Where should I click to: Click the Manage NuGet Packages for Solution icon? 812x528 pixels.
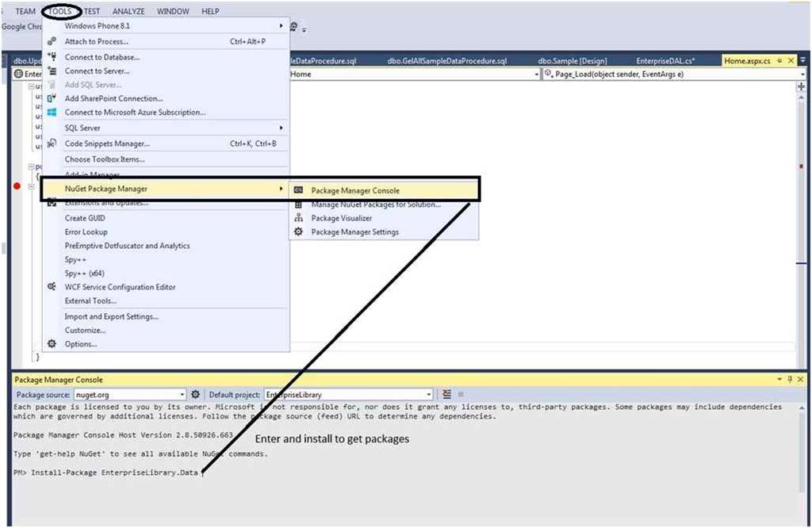pyautogui.click(x=299, y=204)
